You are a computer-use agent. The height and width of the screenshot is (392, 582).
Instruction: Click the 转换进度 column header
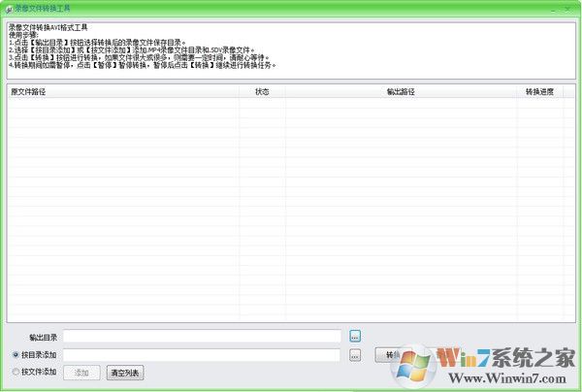pos(539,91)
